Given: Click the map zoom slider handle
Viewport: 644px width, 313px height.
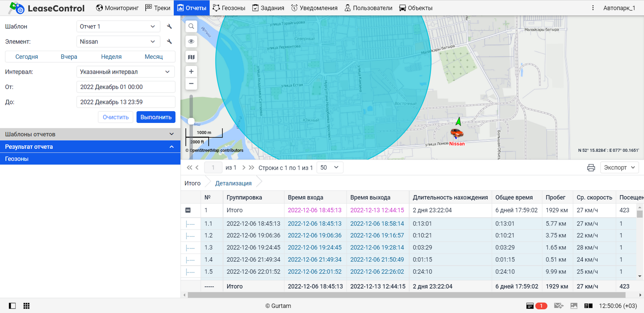Looking at the screenshot, I should [x=191, y=121].
